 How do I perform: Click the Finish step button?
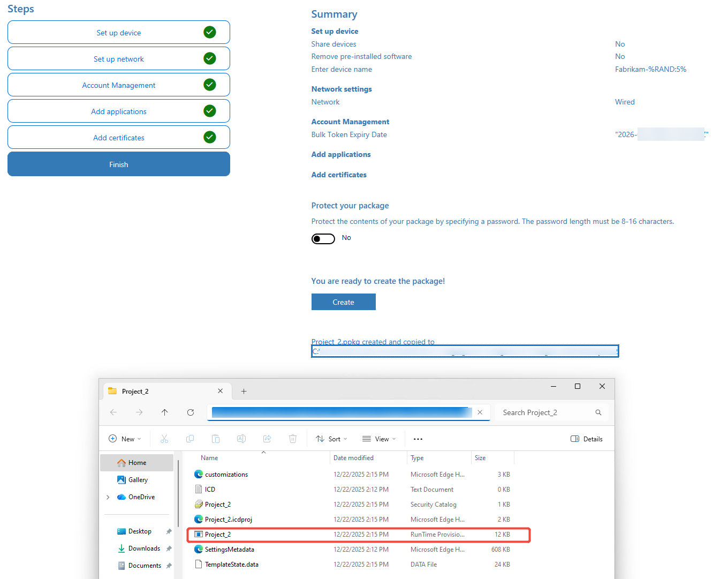coord(119,164)
